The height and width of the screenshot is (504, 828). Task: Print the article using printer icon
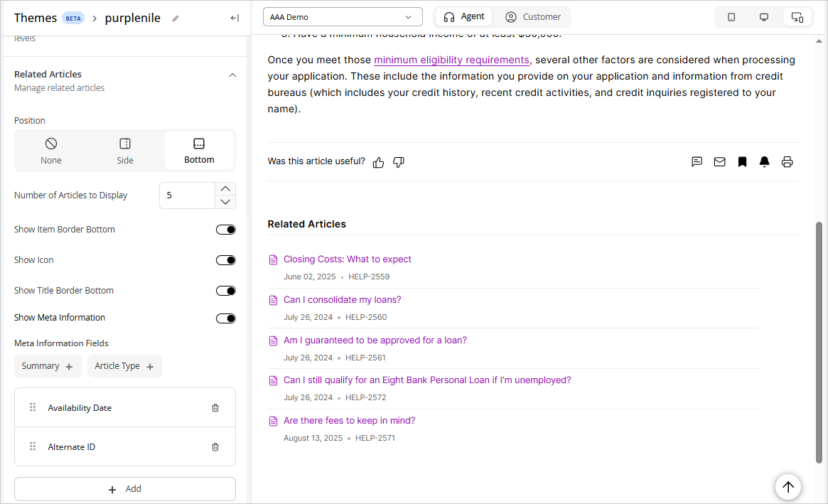787,162
